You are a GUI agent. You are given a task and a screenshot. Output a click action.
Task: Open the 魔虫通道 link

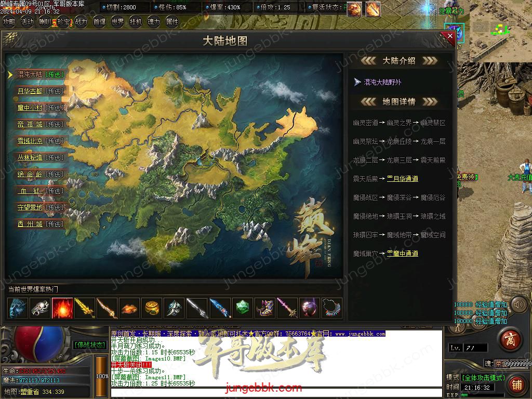pyautogui.click(x=403, y=254)
